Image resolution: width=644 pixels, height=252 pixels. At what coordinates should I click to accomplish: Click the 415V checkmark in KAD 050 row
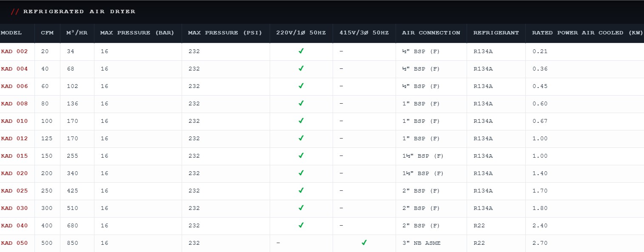[364, 243]
